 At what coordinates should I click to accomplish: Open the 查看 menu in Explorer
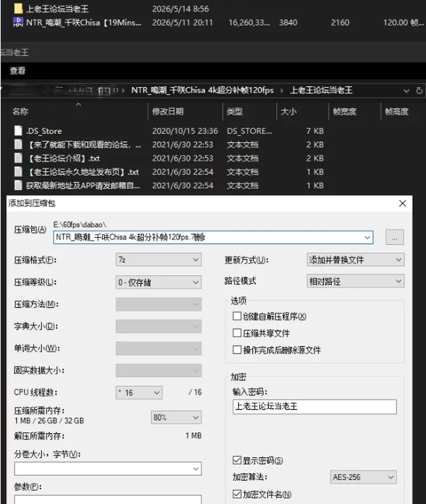pyautogui.click(x=17, y=70)
